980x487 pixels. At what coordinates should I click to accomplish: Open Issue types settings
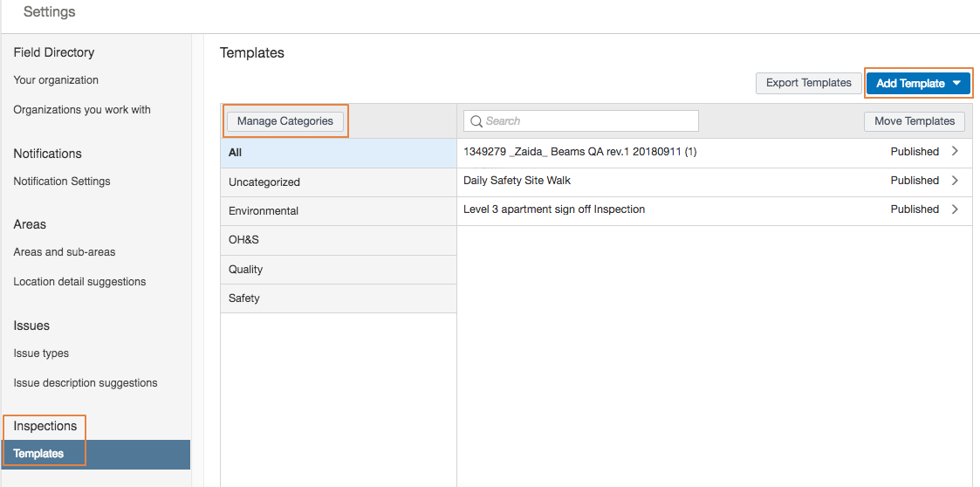(x=41, y=353)
